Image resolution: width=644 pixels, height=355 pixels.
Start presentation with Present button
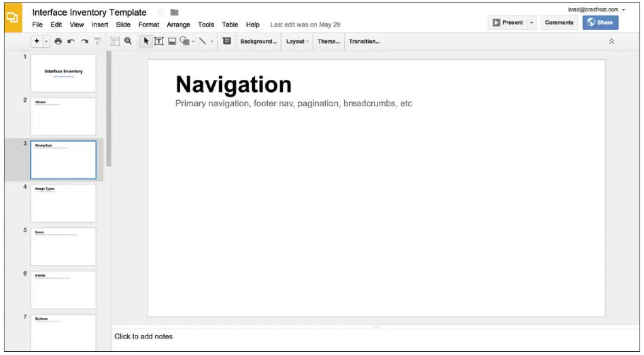coord(508,23)
